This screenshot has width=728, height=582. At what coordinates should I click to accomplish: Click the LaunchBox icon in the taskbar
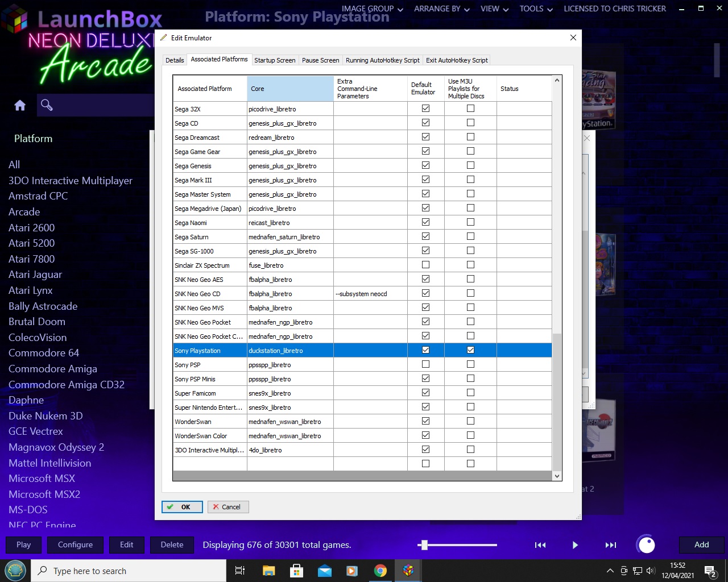[408, 571]
